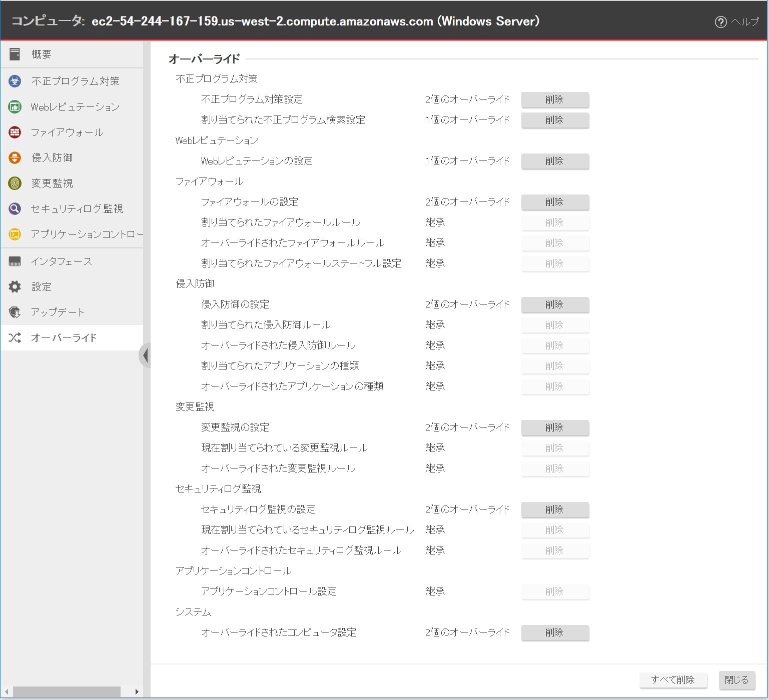Click the sidebar scrollbar right arrow
Image resolution: width=769 pixels, height=700 pixels.
(137, 691)
